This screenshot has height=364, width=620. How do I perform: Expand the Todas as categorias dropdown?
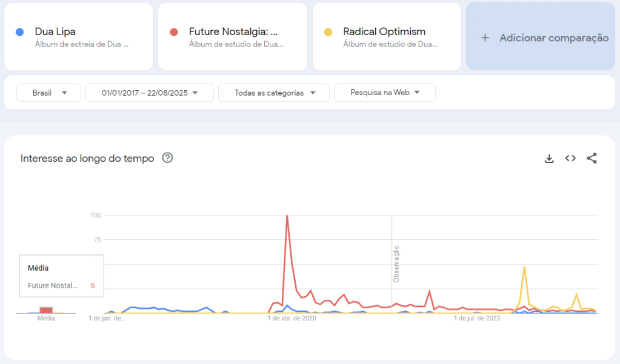(x=274, y=93)
